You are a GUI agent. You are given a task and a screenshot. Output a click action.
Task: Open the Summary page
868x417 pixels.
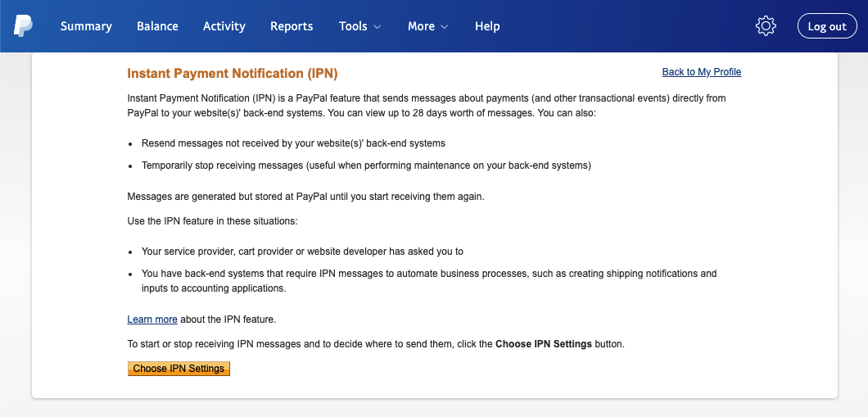tap(86, 26)
